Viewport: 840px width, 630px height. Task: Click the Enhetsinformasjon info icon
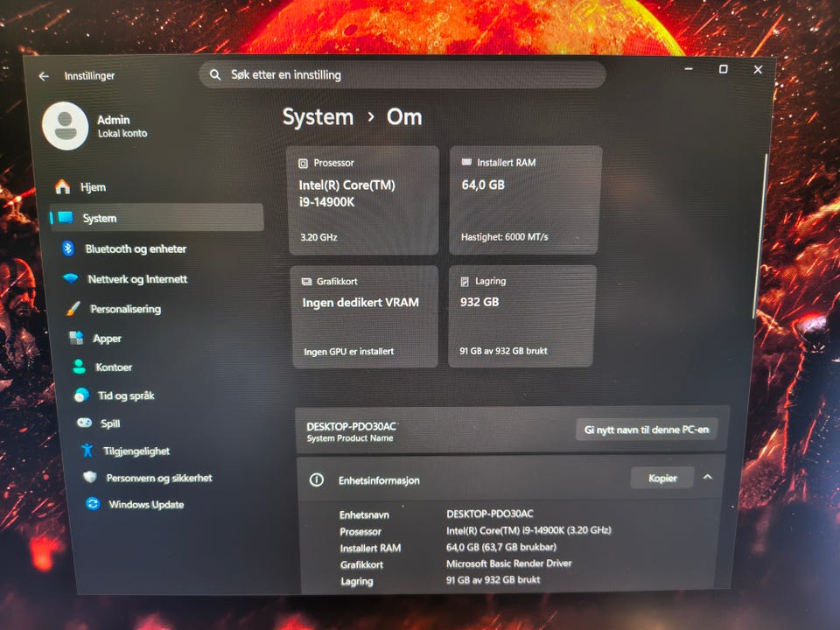click(317, 480)
